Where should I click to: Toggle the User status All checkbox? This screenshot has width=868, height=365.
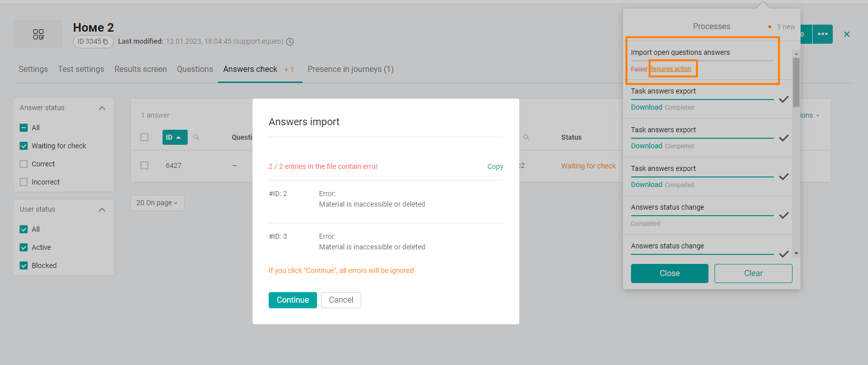(x=24, y=229)
